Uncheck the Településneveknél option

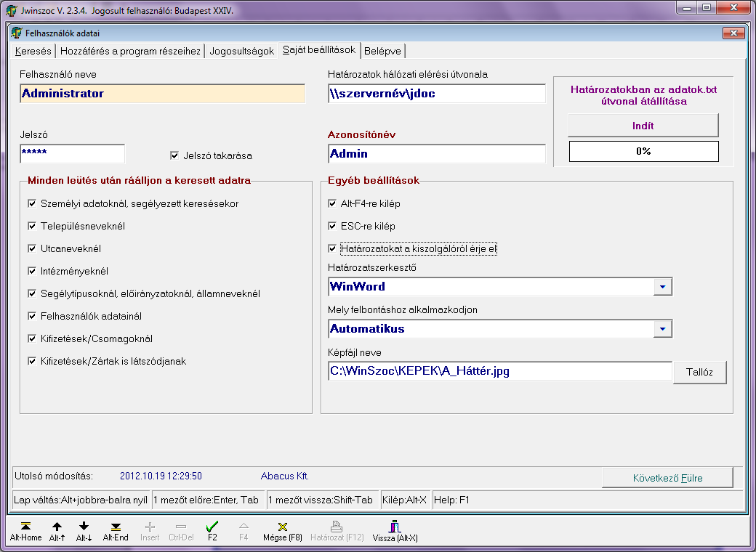tap(32, 226)
